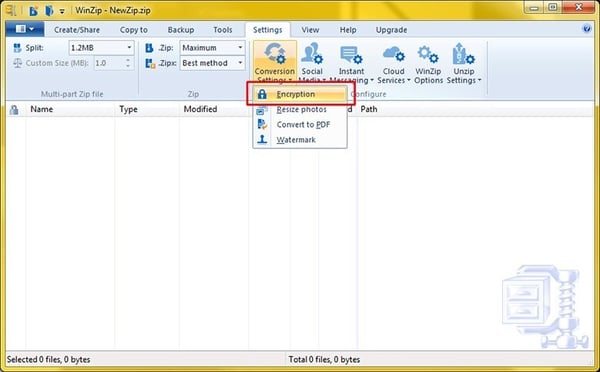The image size is (600, 372).
Task: Choose Encryption from the conversion menu
Action: (300, 94)
